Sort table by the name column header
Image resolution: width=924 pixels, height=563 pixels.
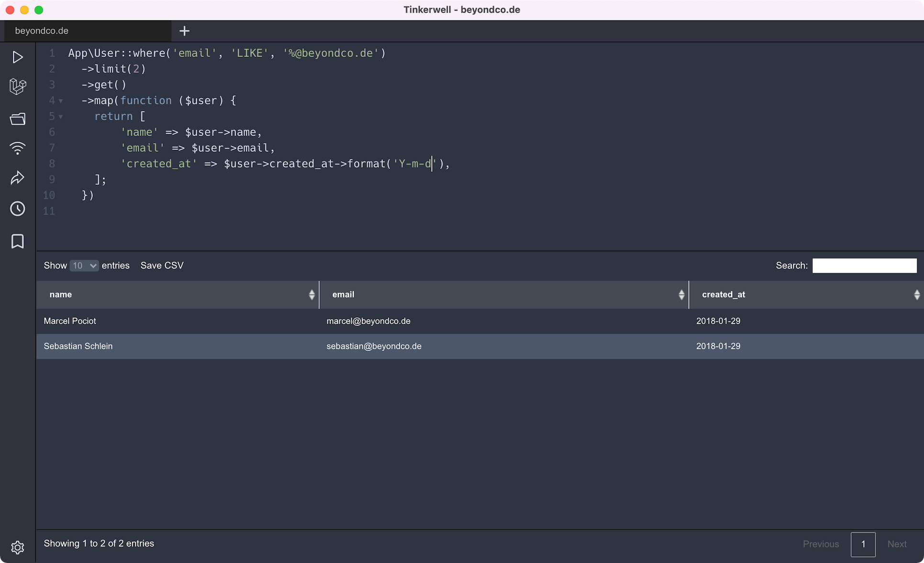(x=178, y=295)
